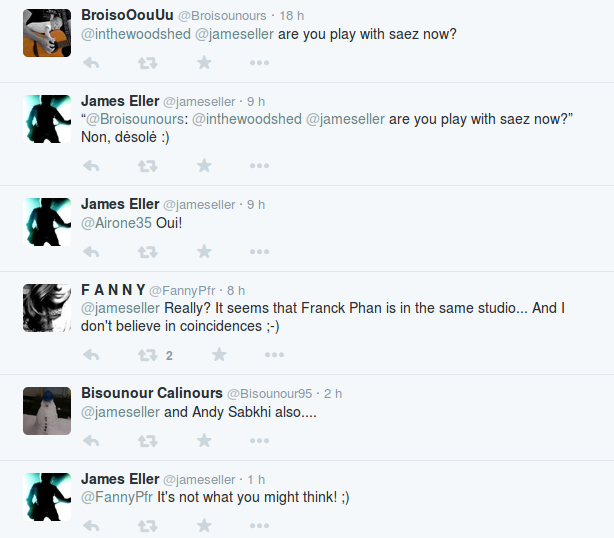Favorite James Eller's 'Non, désolé' tweet

(204, 165)
